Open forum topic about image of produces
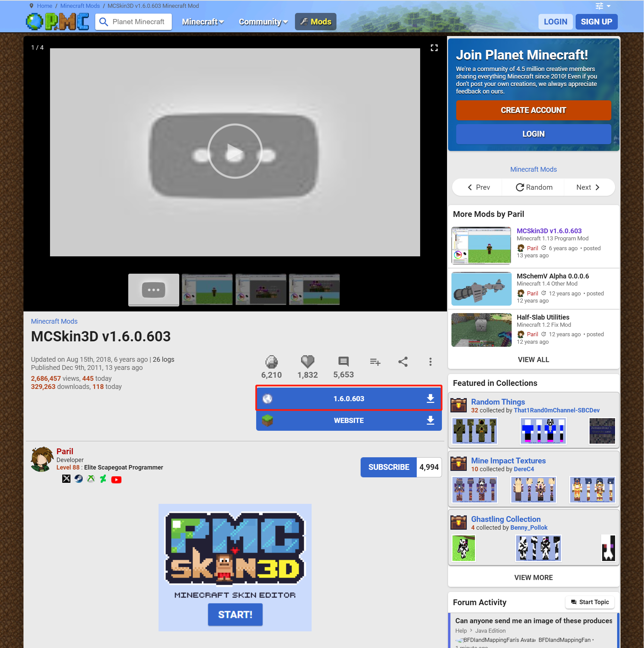 533,621
